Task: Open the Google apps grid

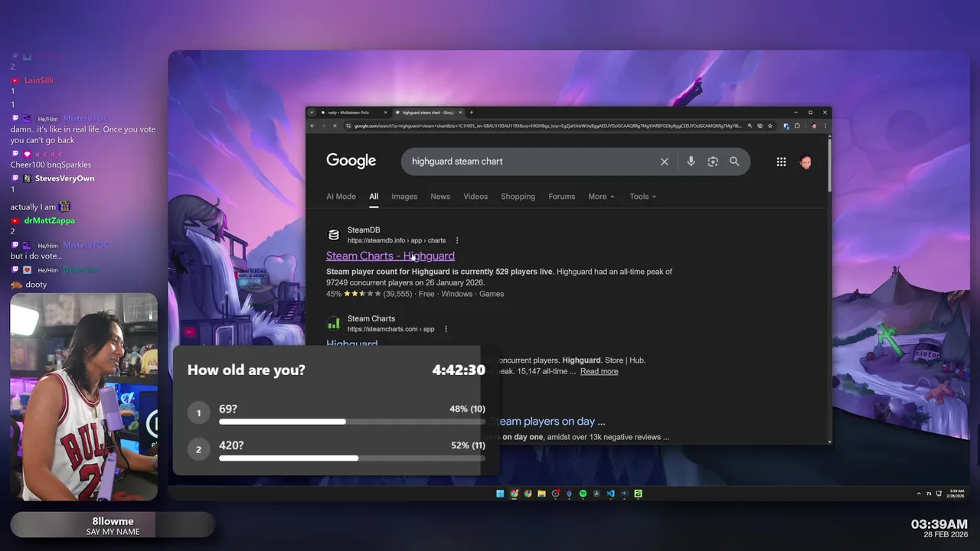Action: tap(781, 161)
